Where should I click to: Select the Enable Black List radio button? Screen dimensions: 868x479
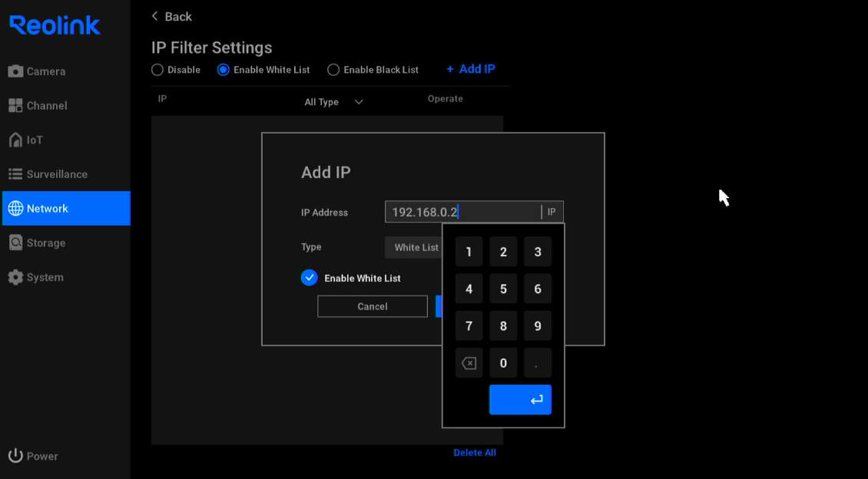[x=333, y=70]
